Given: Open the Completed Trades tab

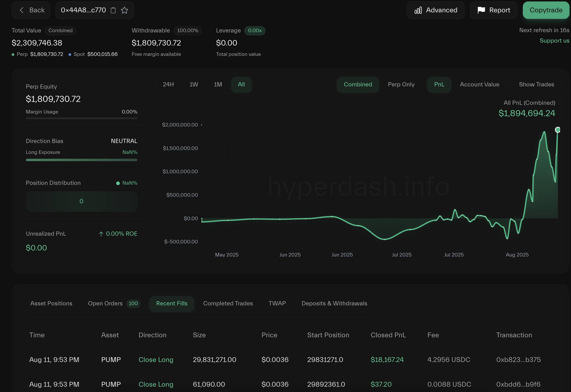Looking at the screenshot, I should [228, 303].
